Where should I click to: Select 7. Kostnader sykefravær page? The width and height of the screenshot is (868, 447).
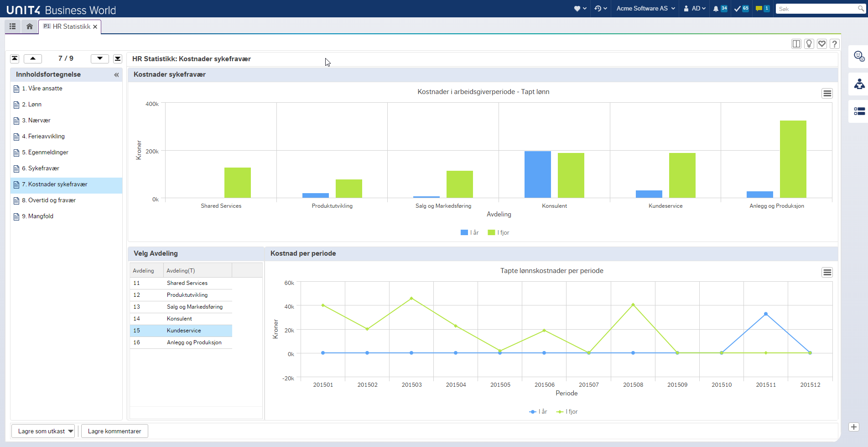pyautogui.click(x=66, y=184)
